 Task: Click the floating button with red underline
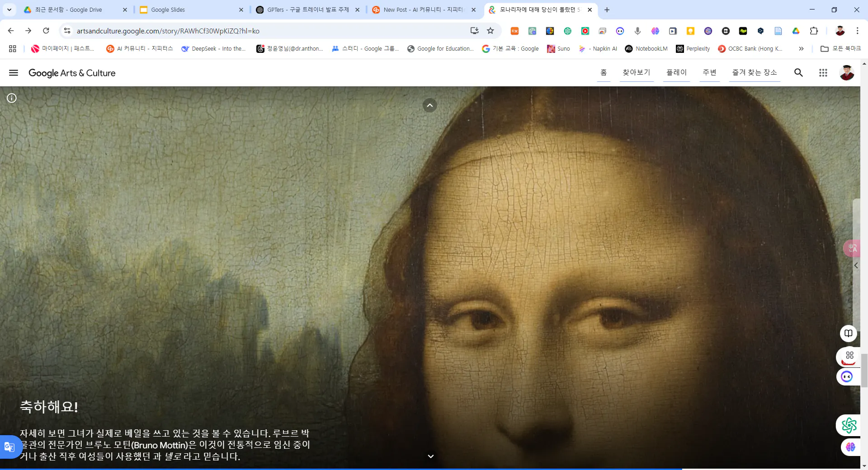[x=849, y=357]
